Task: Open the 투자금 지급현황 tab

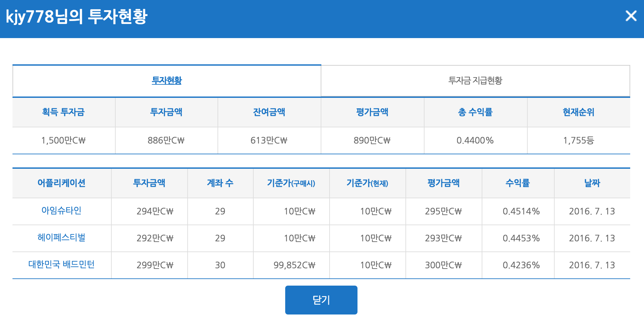Action: (475, 80)
